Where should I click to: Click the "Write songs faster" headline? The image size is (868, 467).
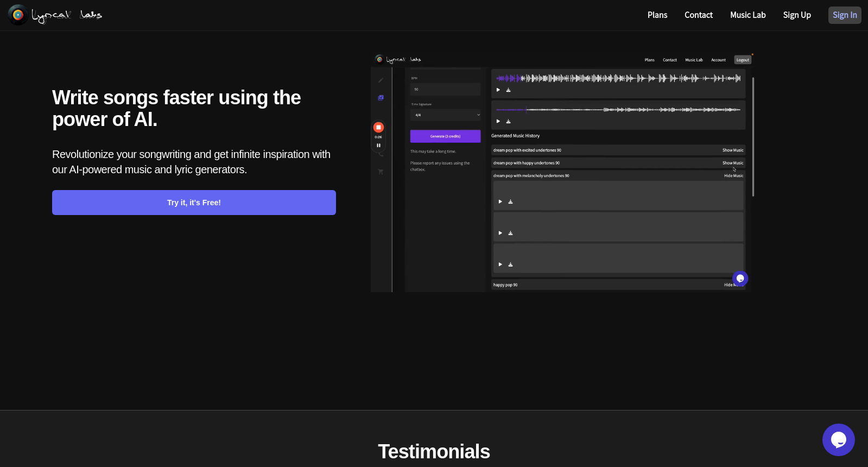pyautogui.click(x=176, y=109)
